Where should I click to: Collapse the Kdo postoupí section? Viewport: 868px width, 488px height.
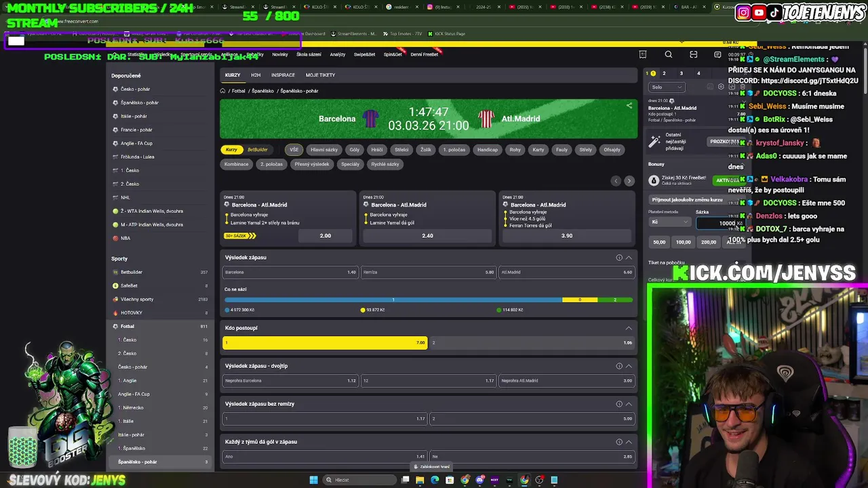click(x=629, y=328)
